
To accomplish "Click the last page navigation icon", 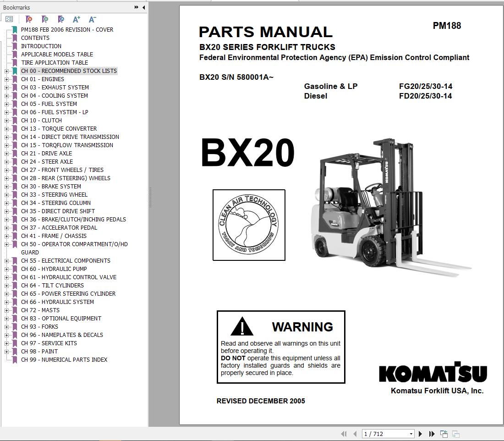I will click(x=431, y=433).
